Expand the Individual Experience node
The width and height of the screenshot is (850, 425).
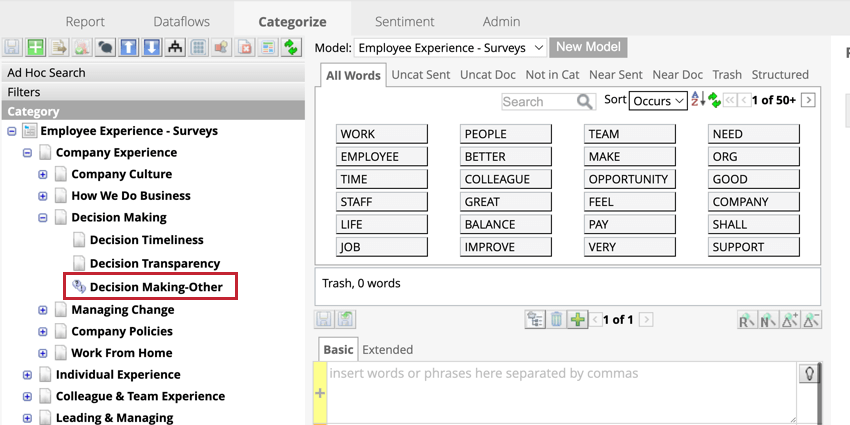27,375
